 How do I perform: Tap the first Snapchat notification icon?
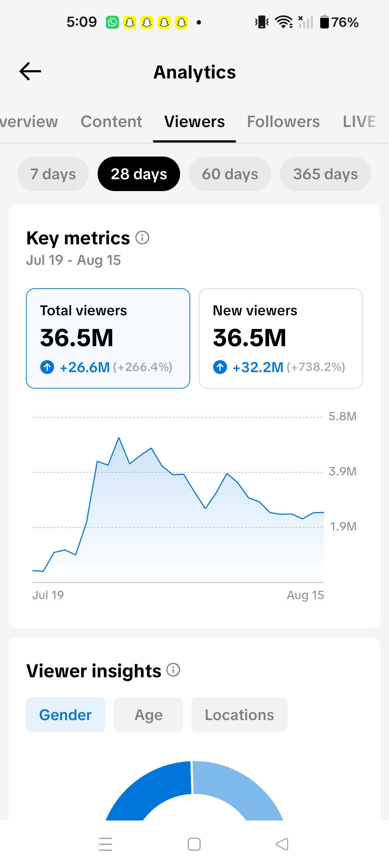point(130,22)
